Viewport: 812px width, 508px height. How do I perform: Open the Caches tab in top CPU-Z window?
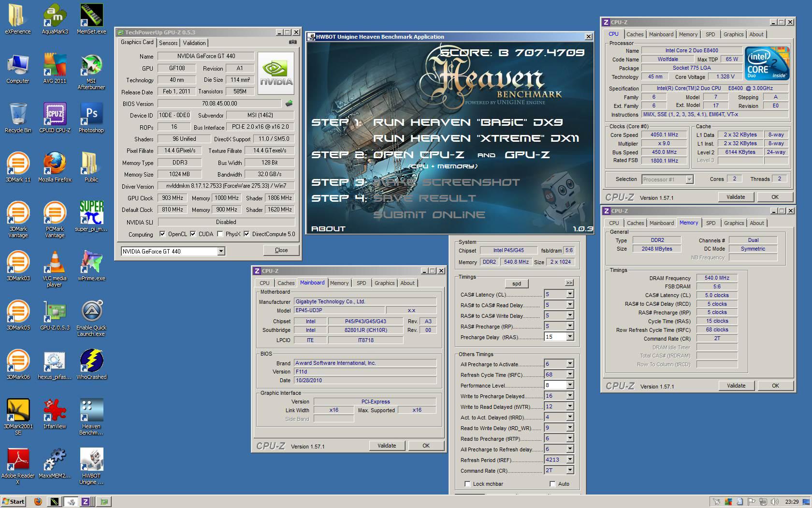[635, 34]
